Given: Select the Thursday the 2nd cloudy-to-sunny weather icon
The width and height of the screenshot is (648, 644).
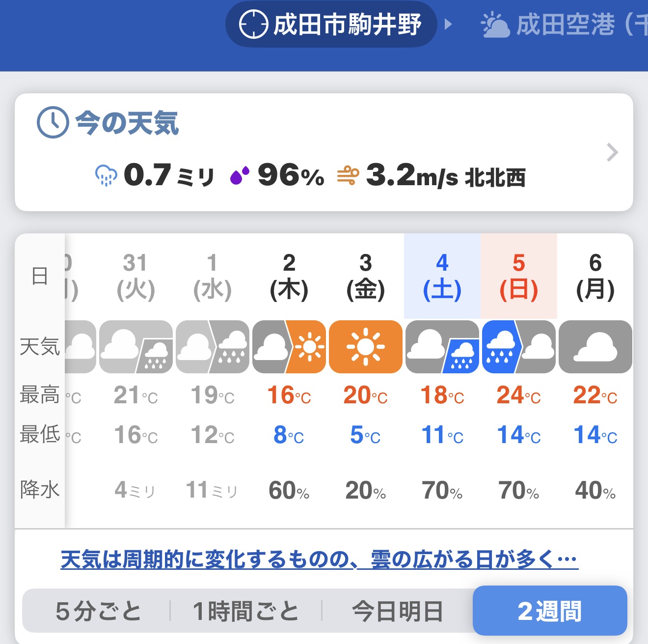Looking at the screenshot, I should point(289,347).
